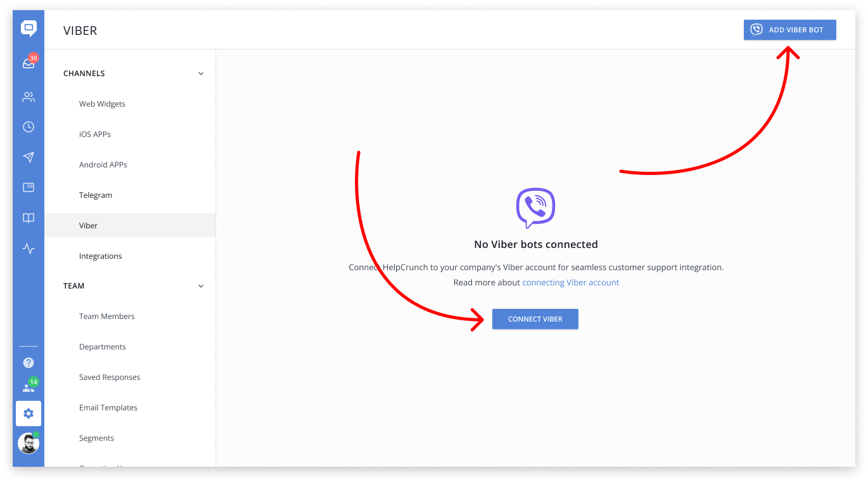The width and height of the screenshot is (868, 482).
Task: Collapse the CHANNELS section chevron
Action: tap(201, 74)
